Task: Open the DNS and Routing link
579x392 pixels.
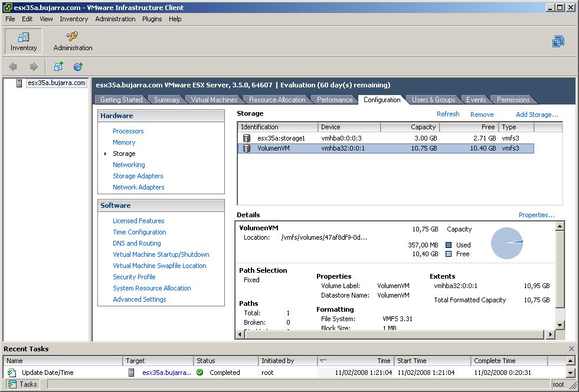Action: tap(136, 243)
